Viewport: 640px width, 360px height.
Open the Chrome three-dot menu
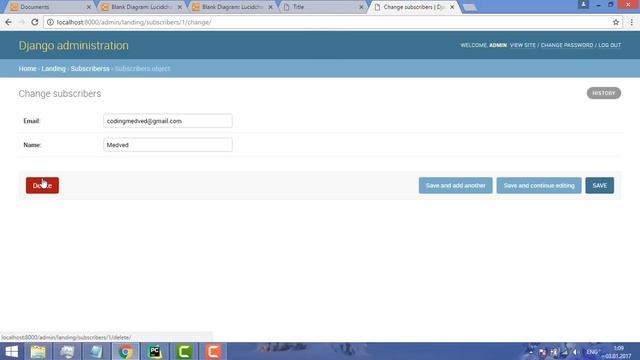(x=631, y=22)
